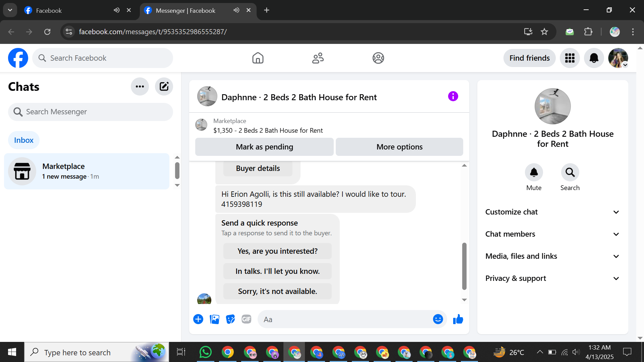
Task: Expand Privacy & support section
Action: (x=552, y=278)
